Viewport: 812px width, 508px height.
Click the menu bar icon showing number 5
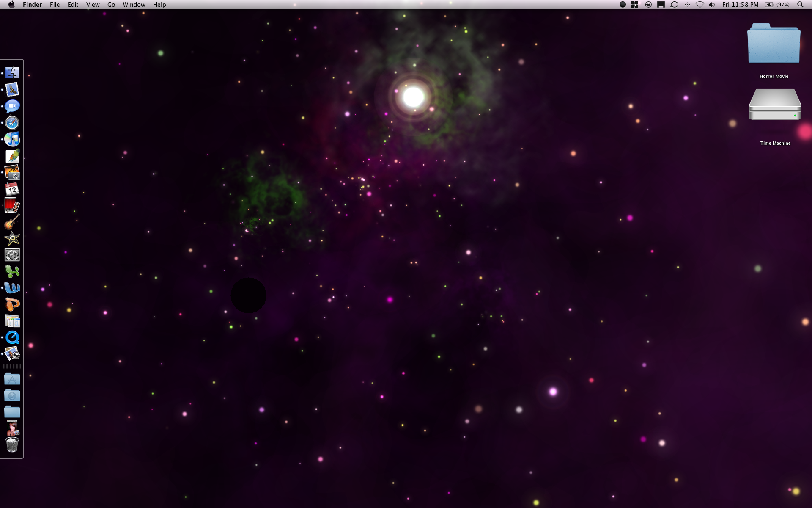pyautogui.click(x=635, y=5)
